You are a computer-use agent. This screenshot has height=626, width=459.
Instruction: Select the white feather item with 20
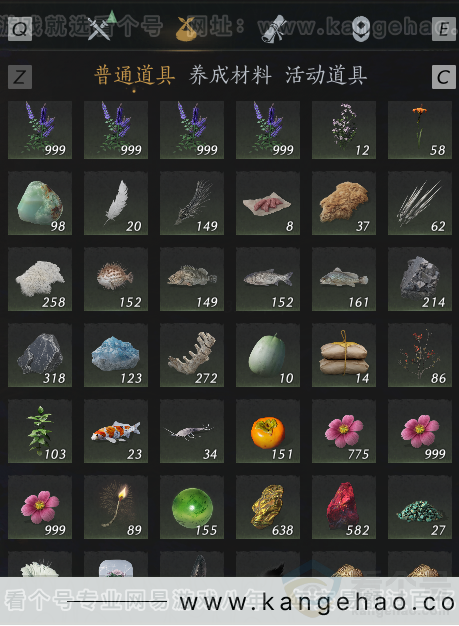116,203
